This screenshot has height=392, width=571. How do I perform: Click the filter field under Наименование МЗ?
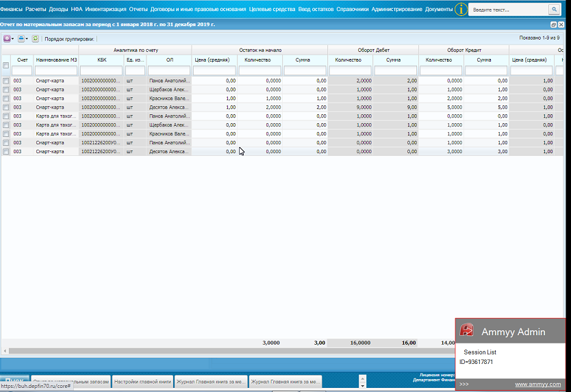[56, 70]
